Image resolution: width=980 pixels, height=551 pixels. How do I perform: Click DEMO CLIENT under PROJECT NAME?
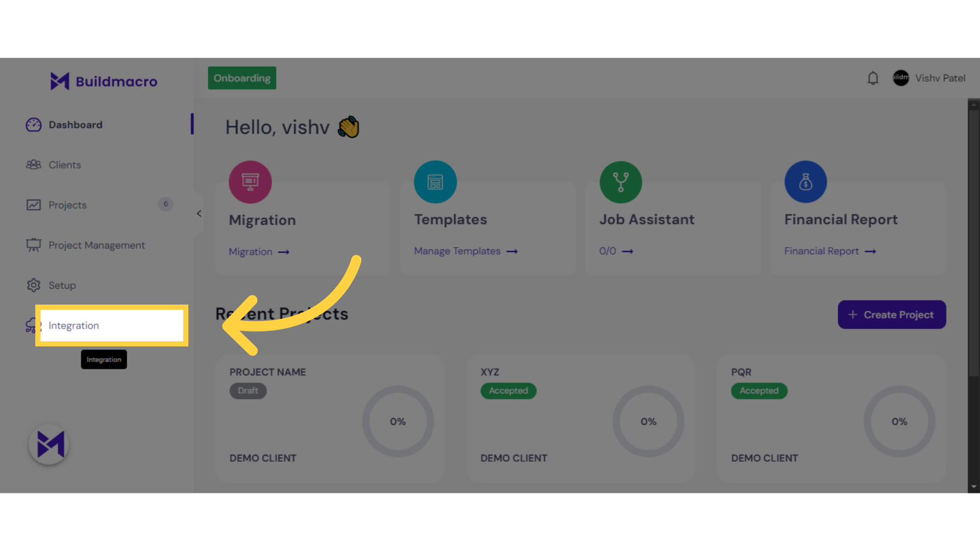point(263,458)
